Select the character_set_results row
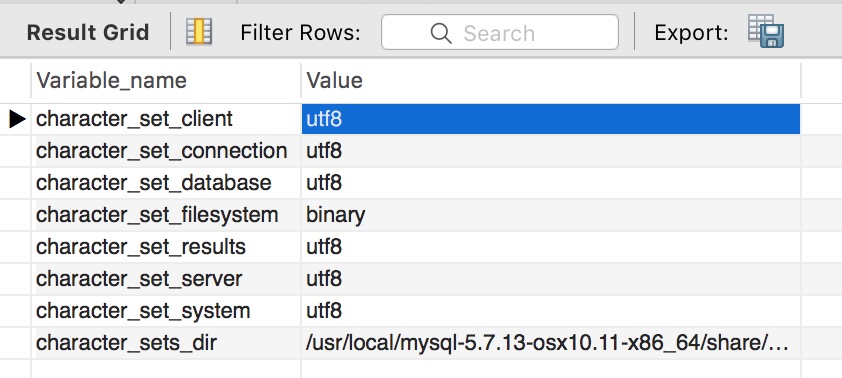Screen dimensions: 842x378 pyautogui.click(x=416, y=247)
